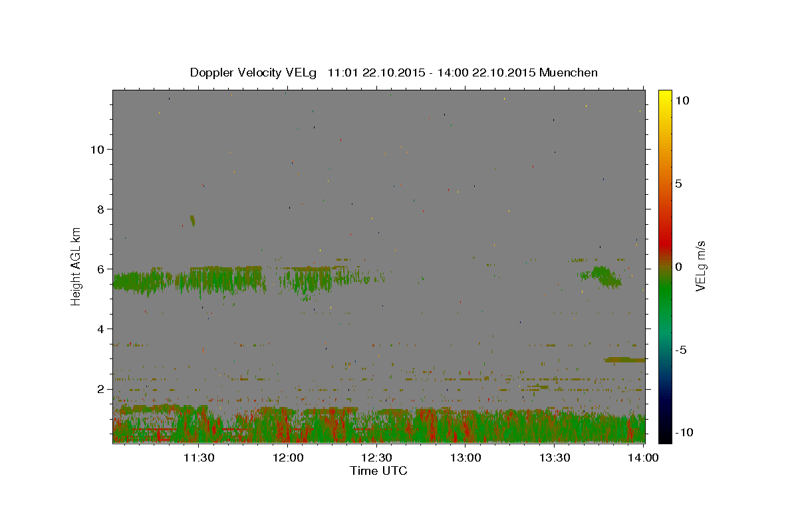Click the height axis label '4'
This screenshot has height=532, width=798.
coord(100,329)
